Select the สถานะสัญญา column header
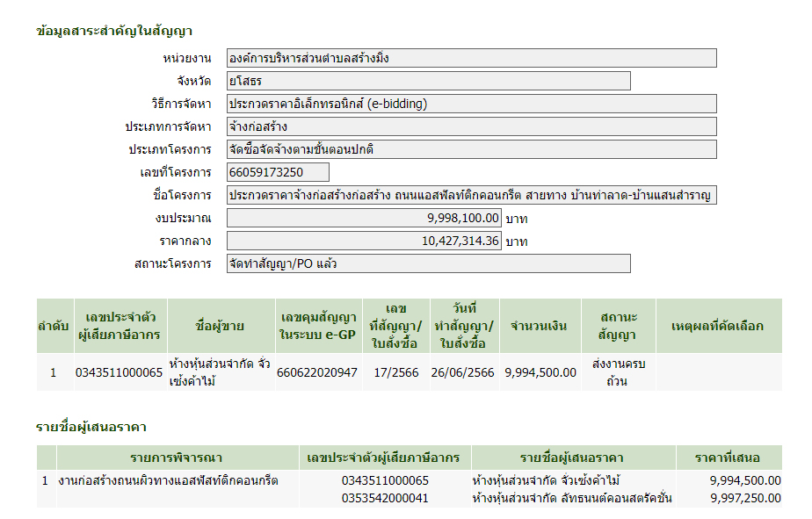 coord(619,326)
